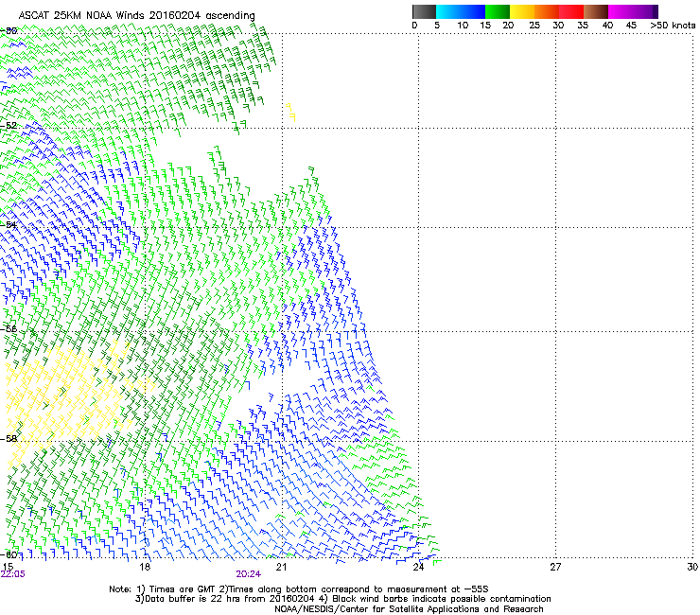Click the '-52' latitude axis label

coord(9,126)
